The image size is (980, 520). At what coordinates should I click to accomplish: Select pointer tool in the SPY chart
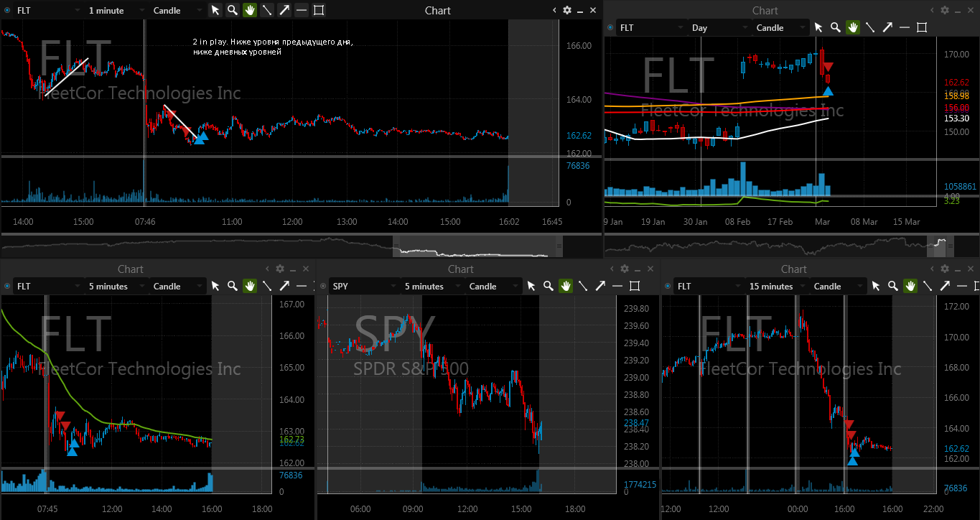click(x=531, y=286)
